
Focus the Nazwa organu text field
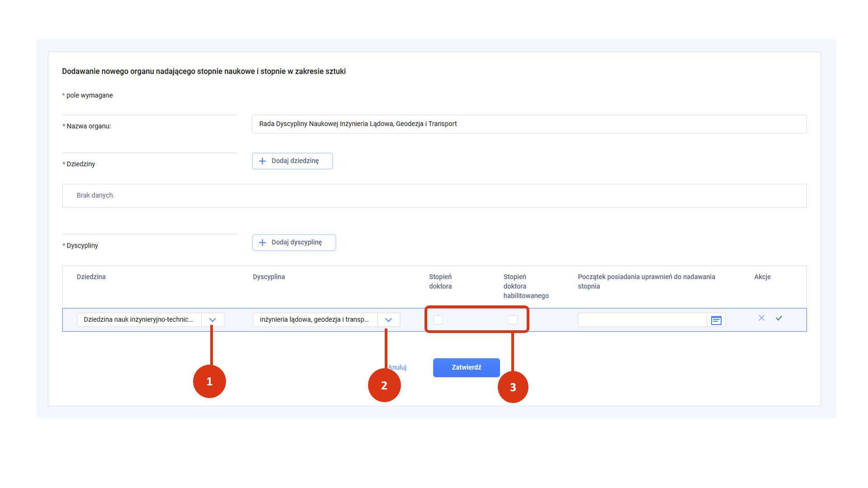(529, 124)
